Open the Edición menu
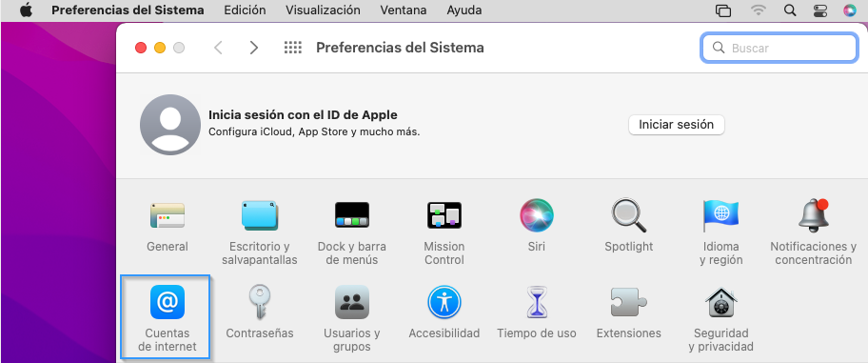 click(245, 10)
